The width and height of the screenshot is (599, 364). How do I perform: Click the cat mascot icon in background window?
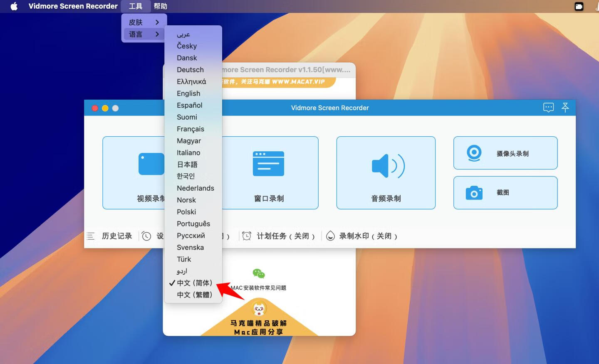pyautogui.click(x=260, y=309)
